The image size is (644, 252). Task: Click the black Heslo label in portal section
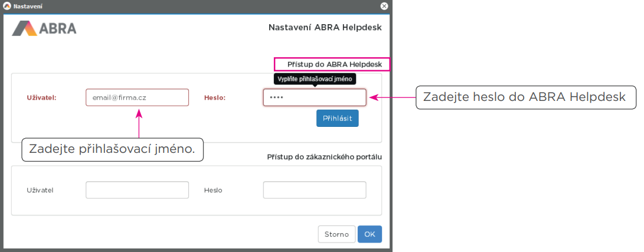pos(213,190)
